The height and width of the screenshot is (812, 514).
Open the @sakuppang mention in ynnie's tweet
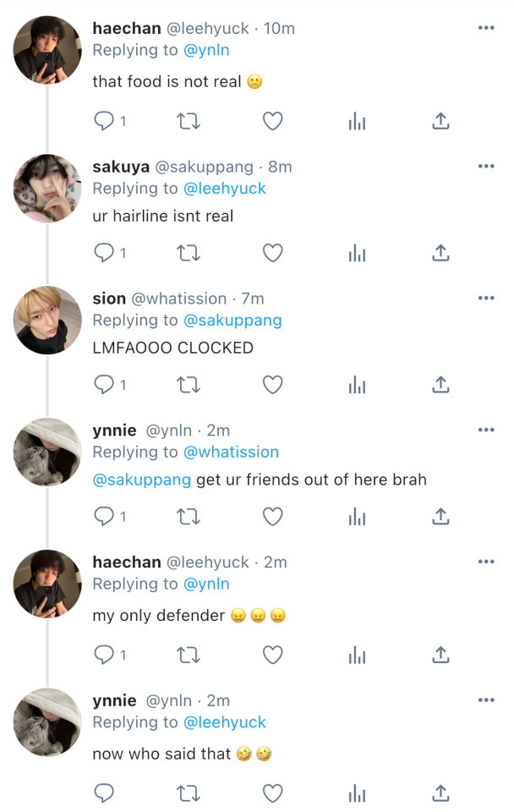click(x=141, y=480)
